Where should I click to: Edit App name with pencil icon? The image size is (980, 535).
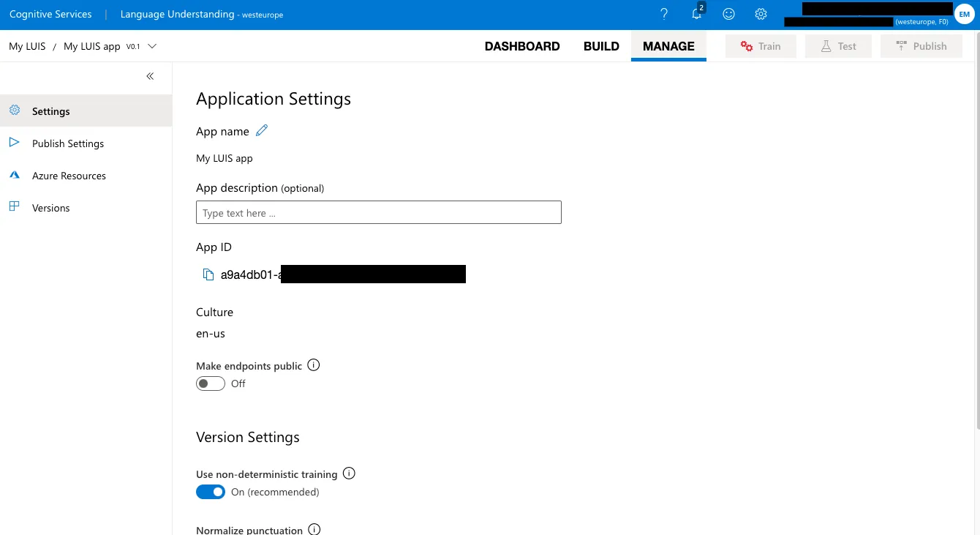pos(262,131)
